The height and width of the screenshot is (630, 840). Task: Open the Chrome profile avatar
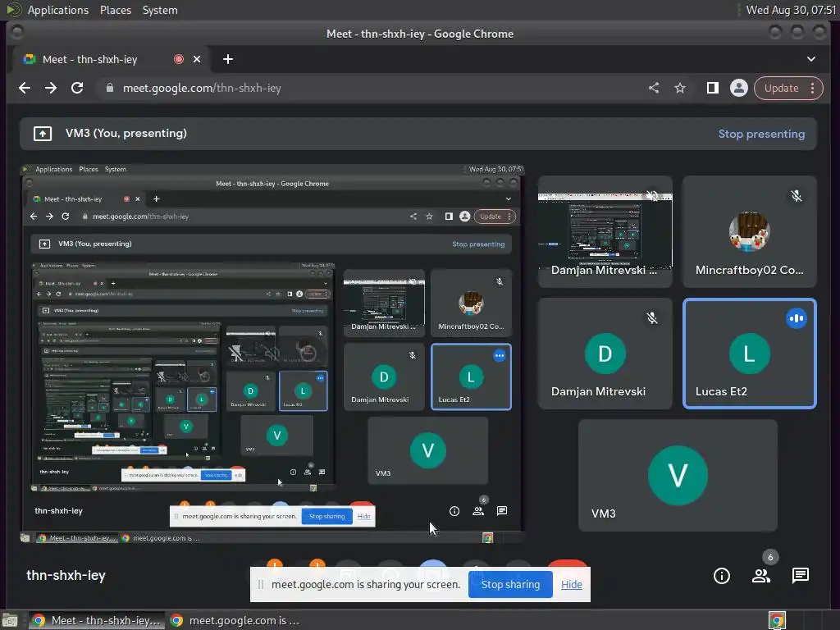(x=739, y=88)
